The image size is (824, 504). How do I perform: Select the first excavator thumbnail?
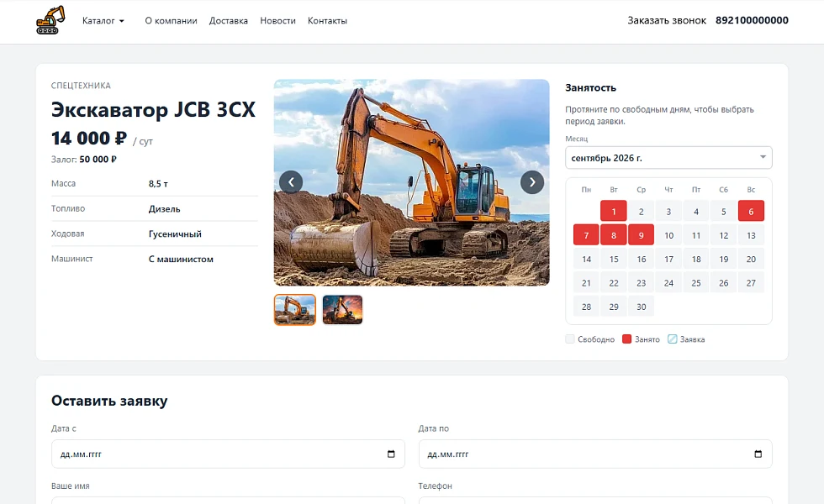pyautogui.click(x=295, y=310)
